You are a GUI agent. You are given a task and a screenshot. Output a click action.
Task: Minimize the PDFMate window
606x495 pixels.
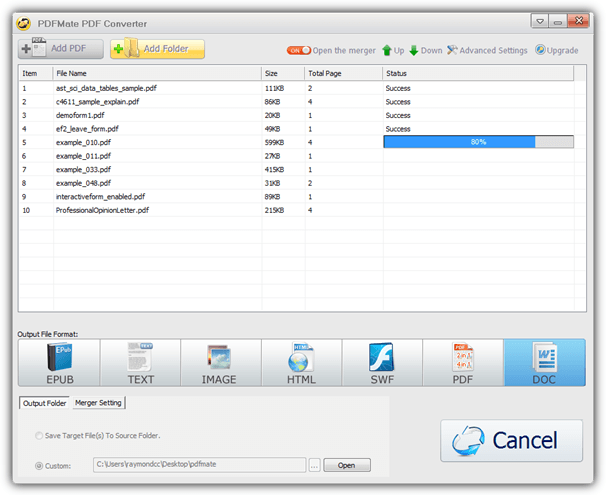(x=558, y=21)
